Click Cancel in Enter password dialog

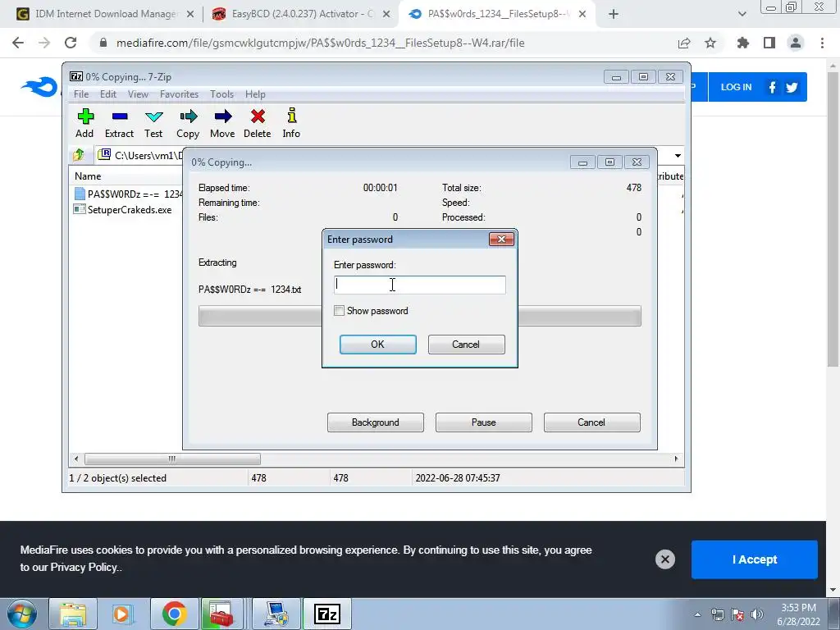[x=466, y=345]
